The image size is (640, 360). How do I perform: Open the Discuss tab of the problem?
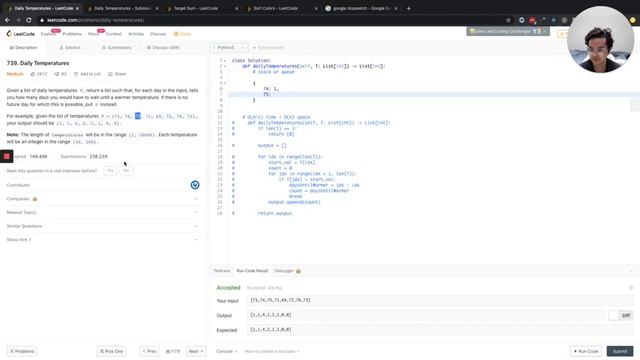pyautogui.click(x=163, y=48)
